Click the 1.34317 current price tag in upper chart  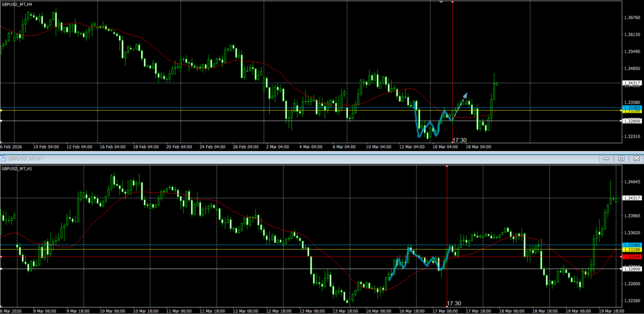(x=631, y=83)
